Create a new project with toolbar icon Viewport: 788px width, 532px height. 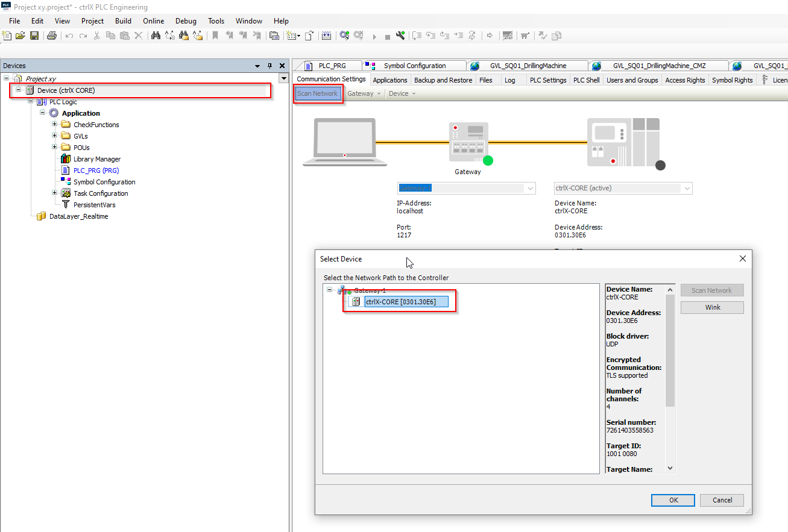(x=7, y=36)
